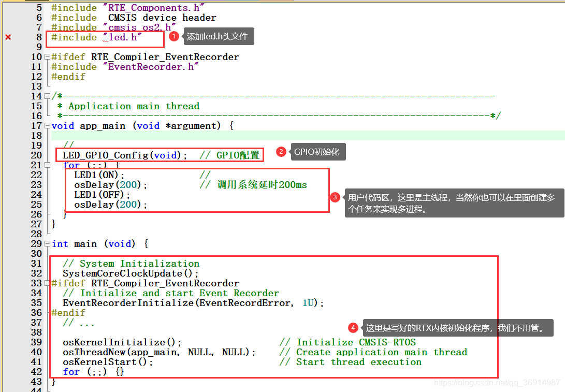Click the '// Initialize CMSIS-RTOS' comment

pyautogui.click(x=347, y=342)
